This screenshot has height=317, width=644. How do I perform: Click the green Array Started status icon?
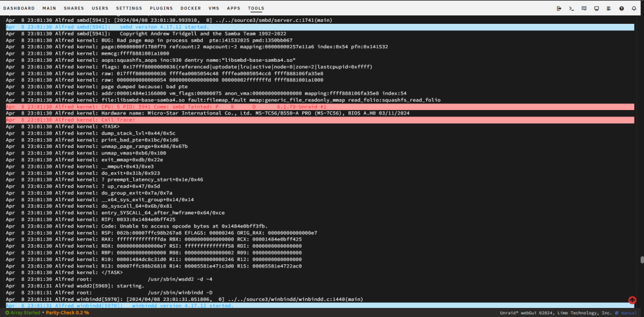pyautogui.click(x=7, y=313)
